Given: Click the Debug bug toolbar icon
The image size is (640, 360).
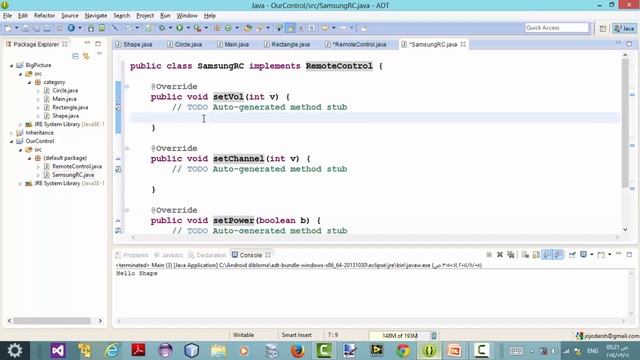Looking at the screenshot, I should click(x=162, y=28).
